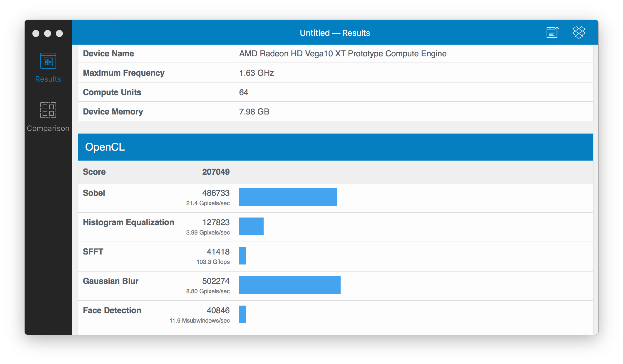Click the 21.4 Gpixels/sec Sobel rate
Viewport: 623px width, 364px height.
pos(208,203)
